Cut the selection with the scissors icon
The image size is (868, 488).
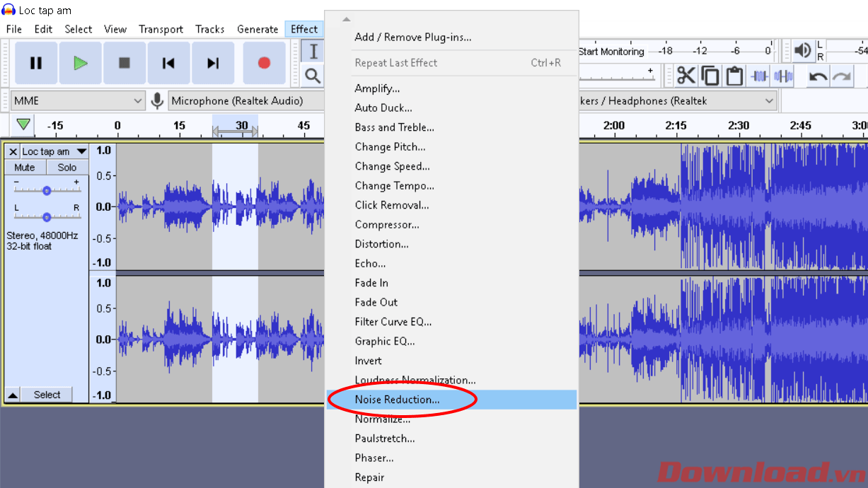coord(685,74)
